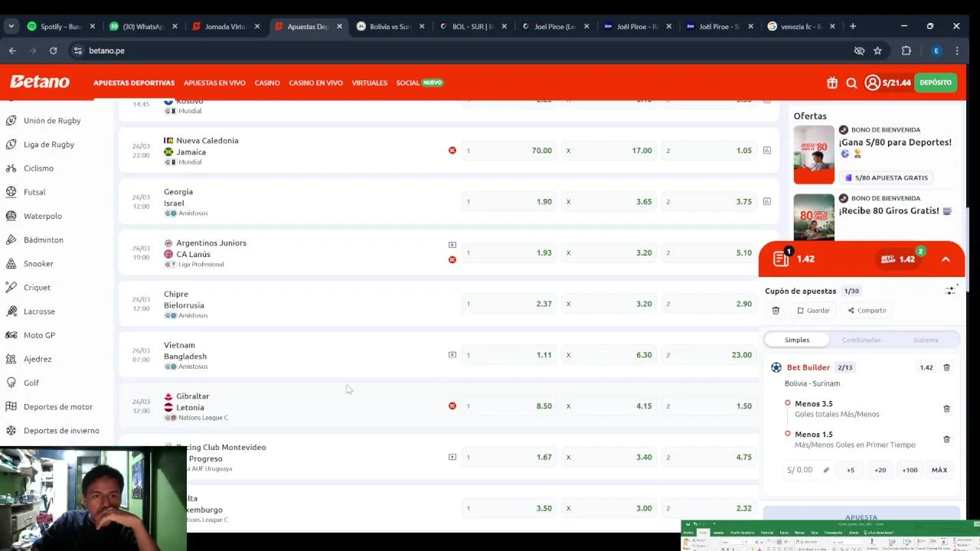Pick Bielorrusia win at 2.90
The image size is (980, 551).
pyautogui.click(x=708, y=304)
